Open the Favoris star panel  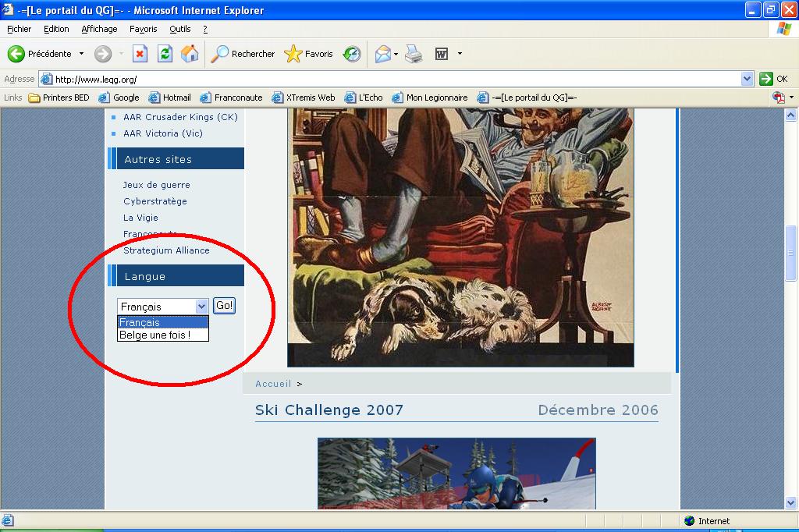click(293, 54)
